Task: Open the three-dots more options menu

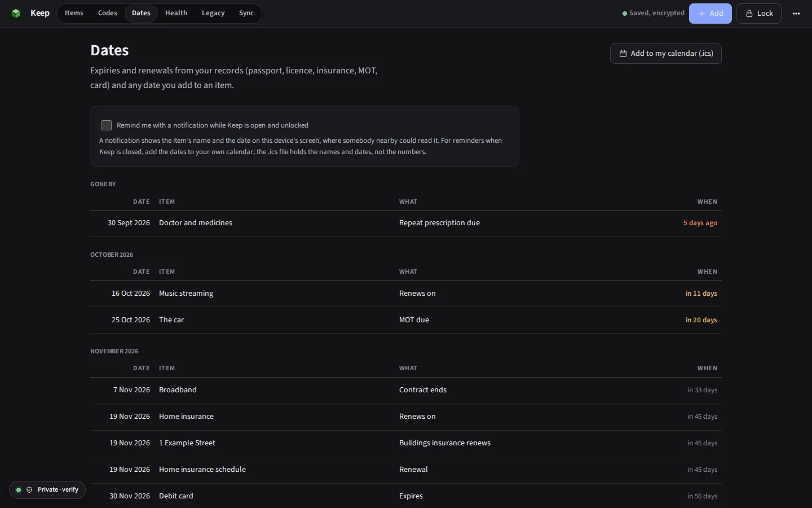Action: 796,14
